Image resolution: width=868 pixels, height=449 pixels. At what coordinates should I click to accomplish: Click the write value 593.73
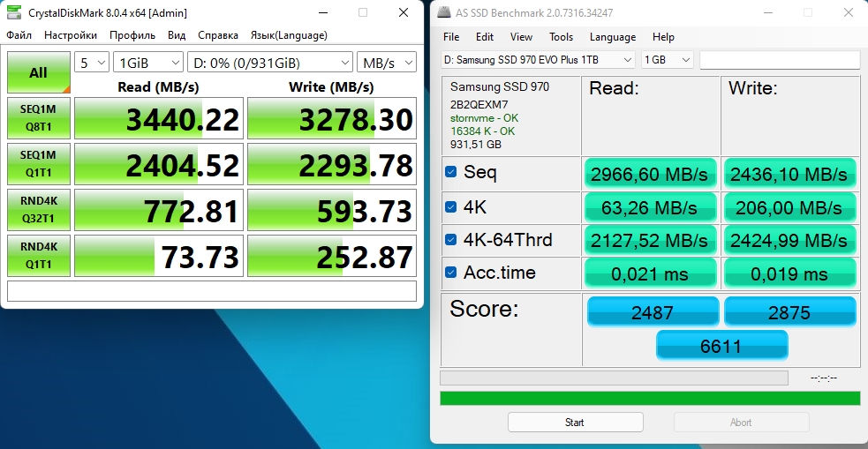pyautogui.click(x=332, y=210)
